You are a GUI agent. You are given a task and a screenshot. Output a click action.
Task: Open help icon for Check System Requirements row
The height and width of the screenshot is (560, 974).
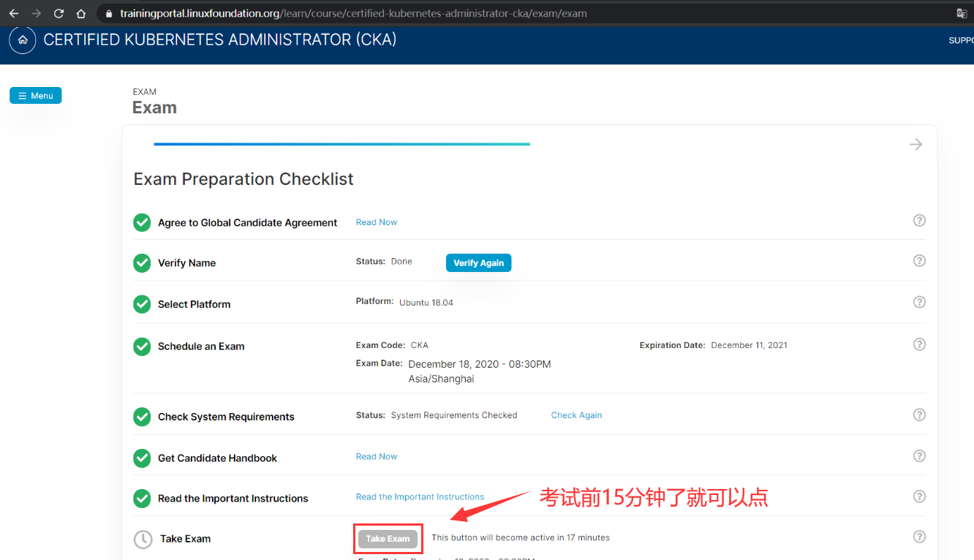click(x=920, y=415)
